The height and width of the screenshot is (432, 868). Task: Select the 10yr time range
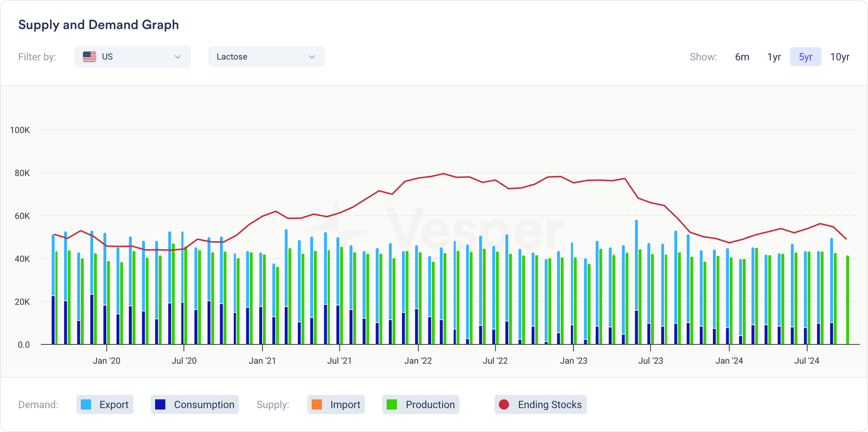[839, 57]
